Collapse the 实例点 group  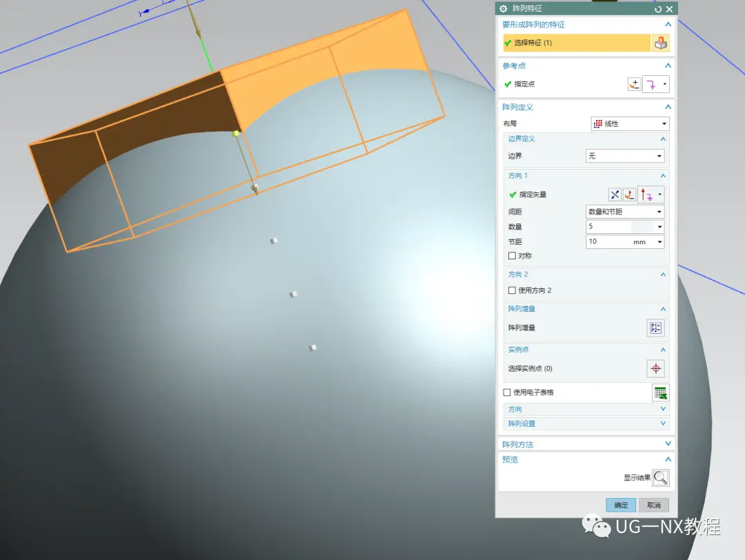point(664,350)
